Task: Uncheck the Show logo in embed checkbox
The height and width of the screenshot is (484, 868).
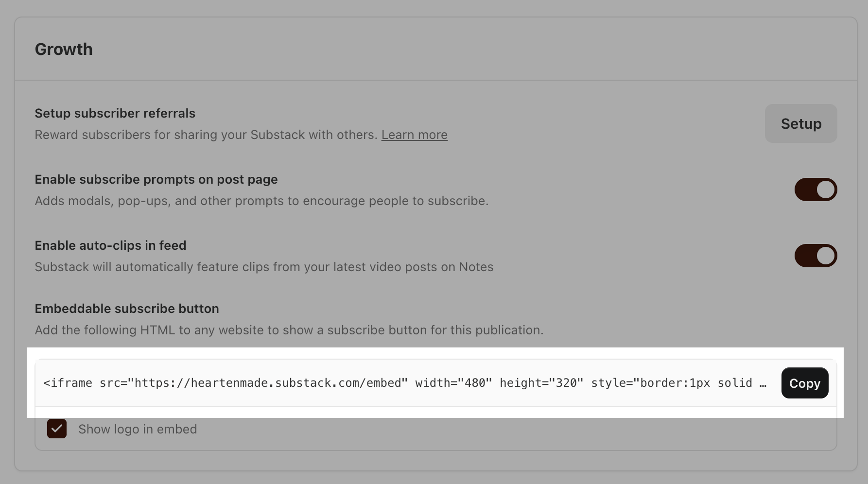Action: click(57, 429)
